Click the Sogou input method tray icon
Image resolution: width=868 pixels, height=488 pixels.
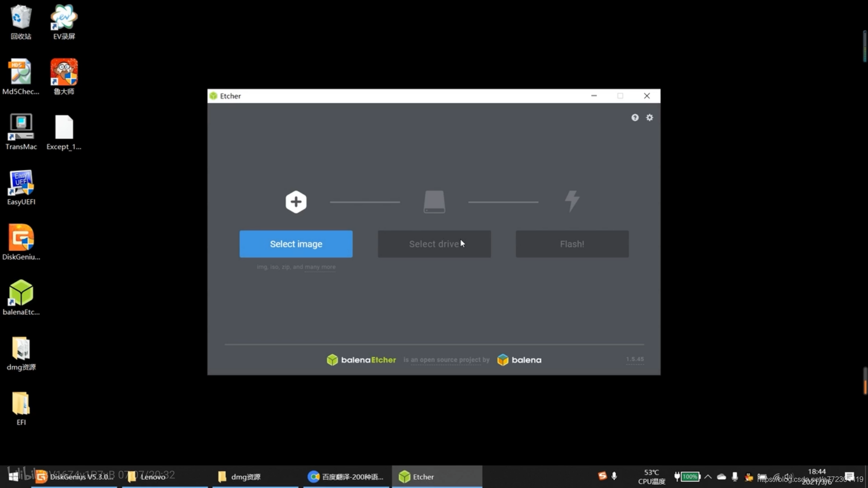(x=602, y=476)
